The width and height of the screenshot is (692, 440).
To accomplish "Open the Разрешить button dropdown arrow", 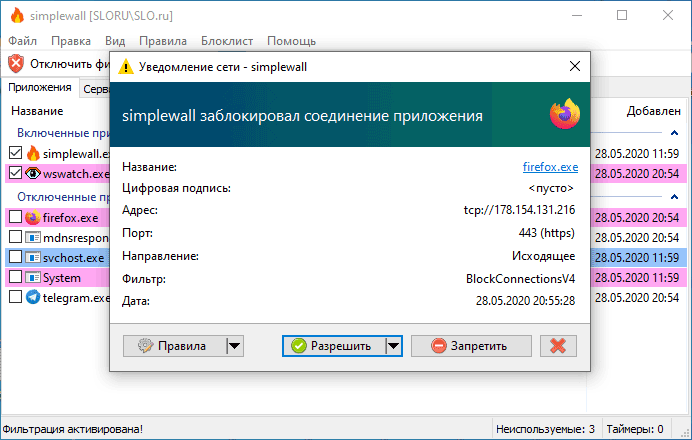I will pyautogui.click(x=393, y=346).
